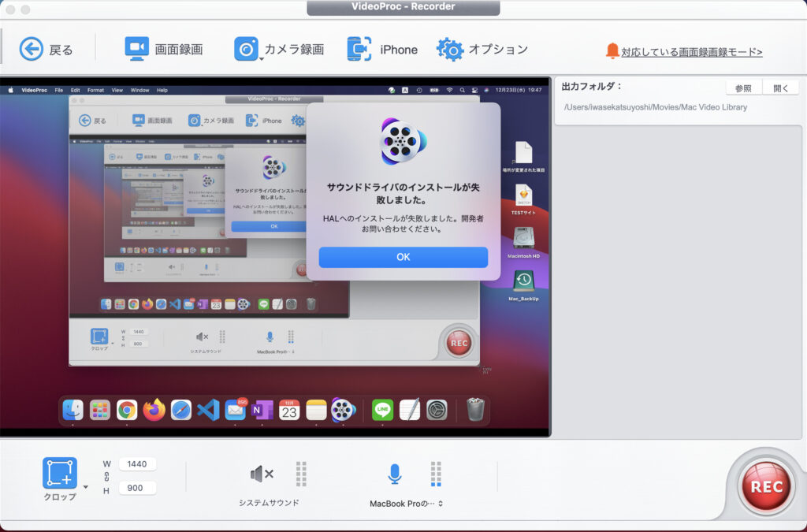Start recording with the red REC button
The height and width of the screenshot is (532, 807).
(766, 487)
